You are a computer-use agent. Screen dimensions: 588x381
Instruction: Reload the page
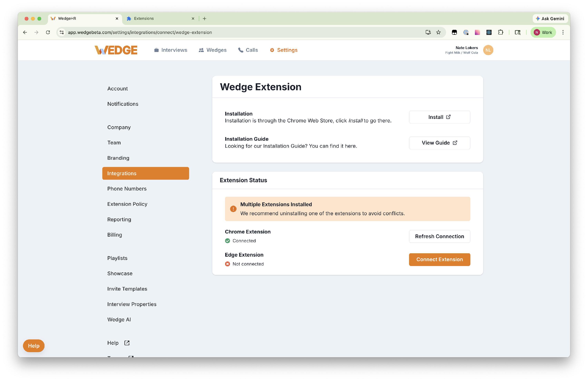(x=48, y=32)
